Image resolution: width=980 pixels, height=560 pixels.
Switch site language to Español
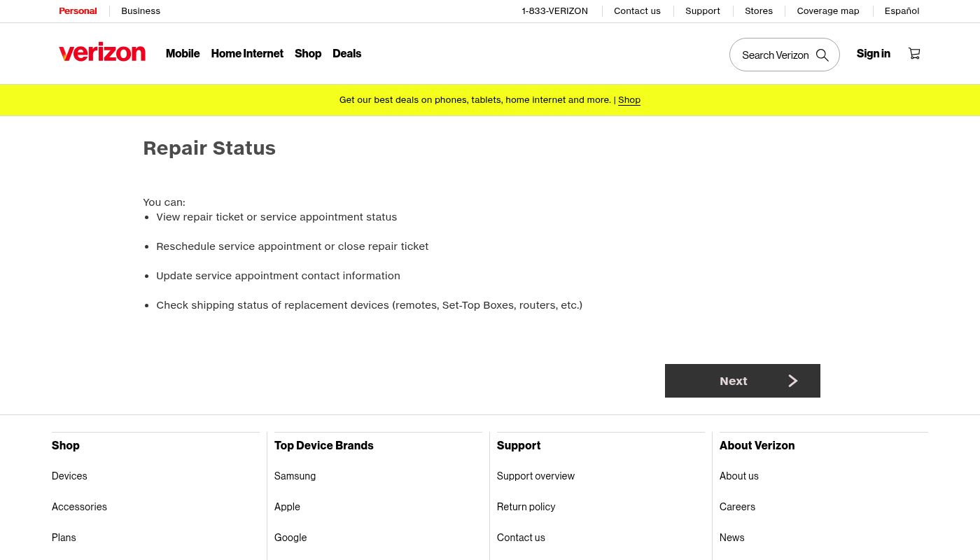tap(902, 11)
